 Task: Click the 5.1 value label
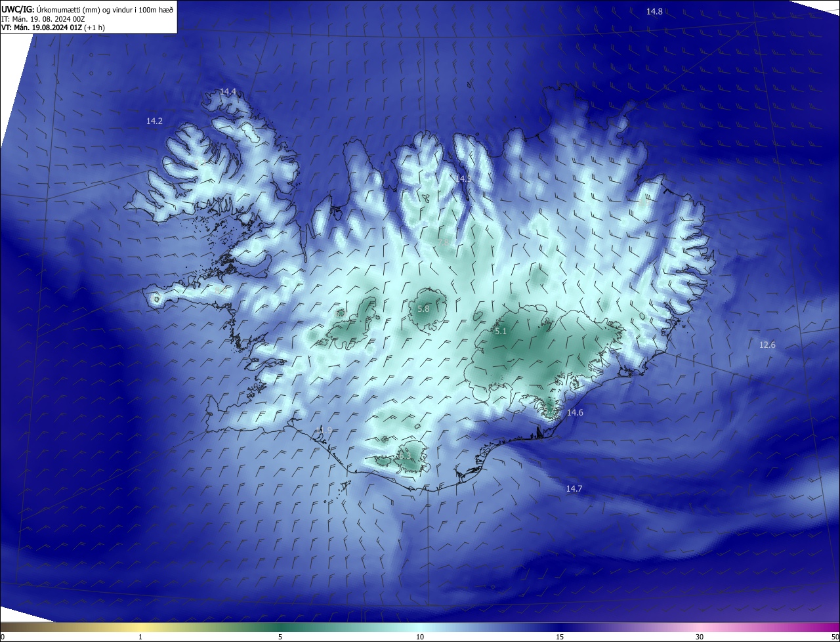pos(501,332)
